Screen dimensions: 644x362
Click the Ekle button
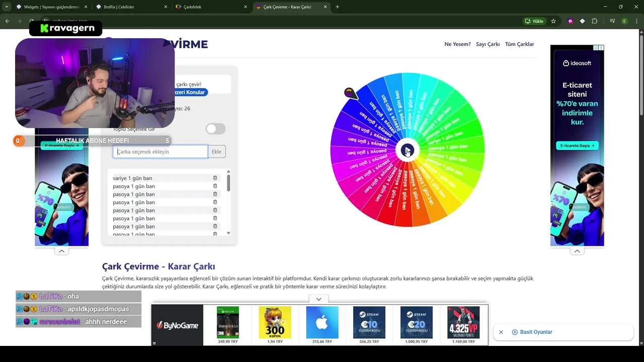point(216,152)
